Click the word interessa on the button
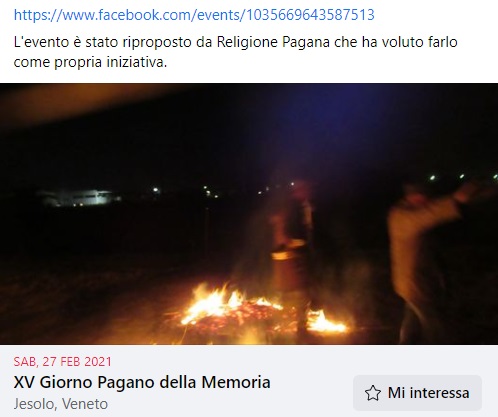498x417 pixels. point(439,393)
